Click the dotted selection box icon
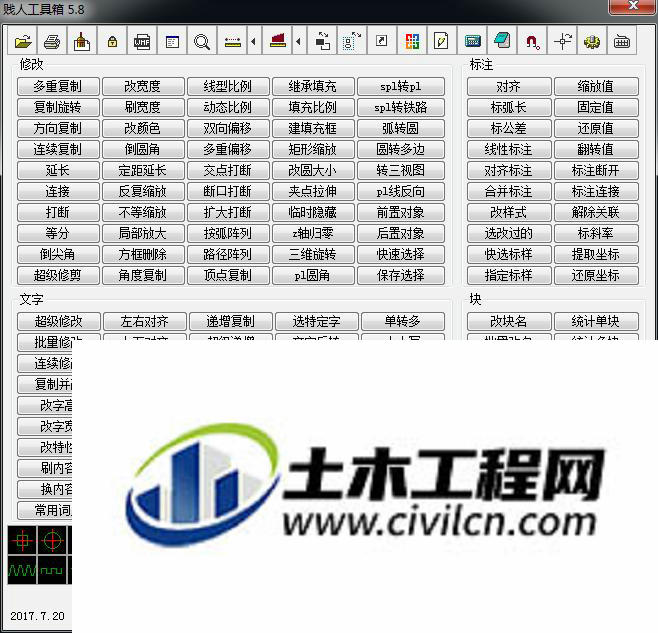Screen dimensions: 658x633 point(352,41)
